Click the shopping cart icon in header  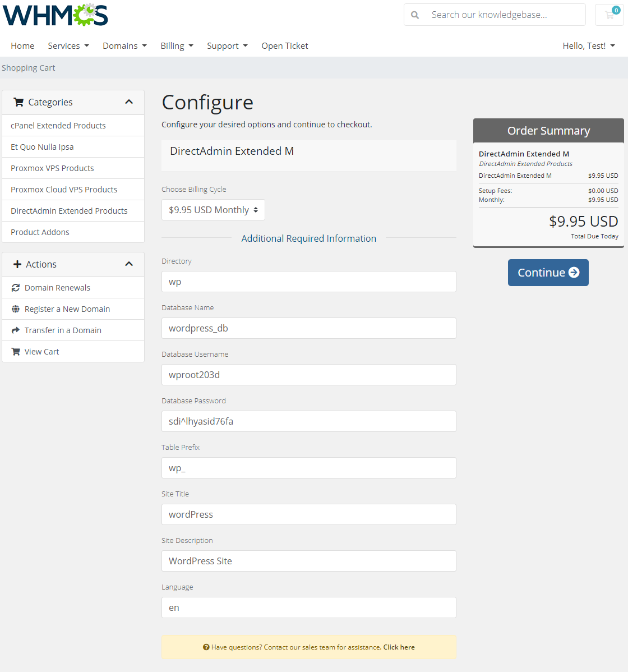pos(609,15)
